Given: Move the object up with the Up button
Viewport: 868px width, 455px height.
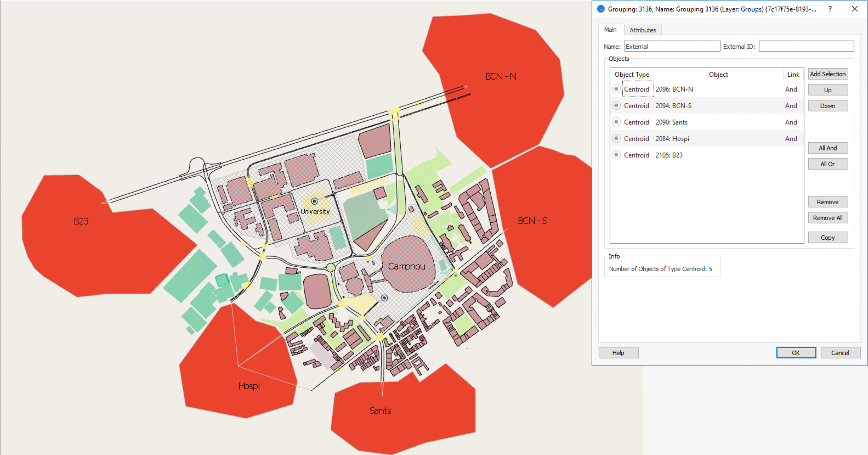Looking at the screenshot, I should point(827,90).
